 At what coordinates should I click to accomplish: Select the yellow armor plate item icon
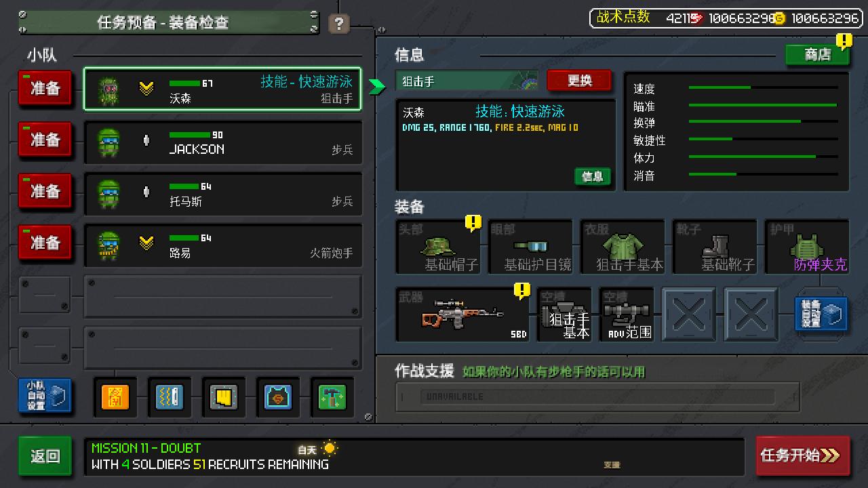(223, 397)
